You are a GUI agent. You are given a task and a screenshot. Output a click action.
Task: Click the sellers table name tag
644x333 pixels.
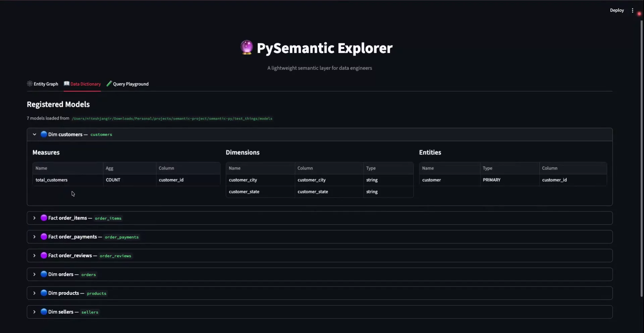point(90,312)
